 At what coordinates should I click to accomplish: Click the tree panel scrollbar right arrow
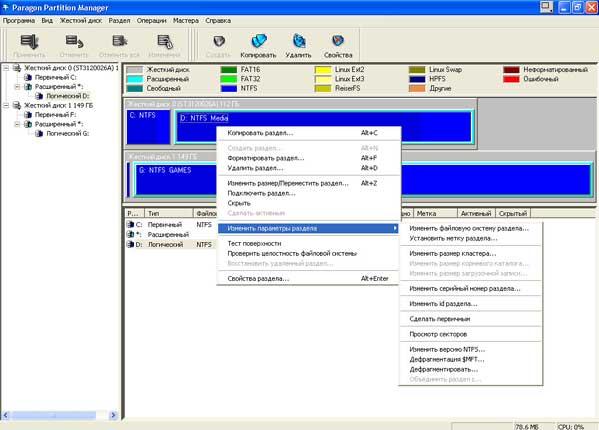point(113,415)
